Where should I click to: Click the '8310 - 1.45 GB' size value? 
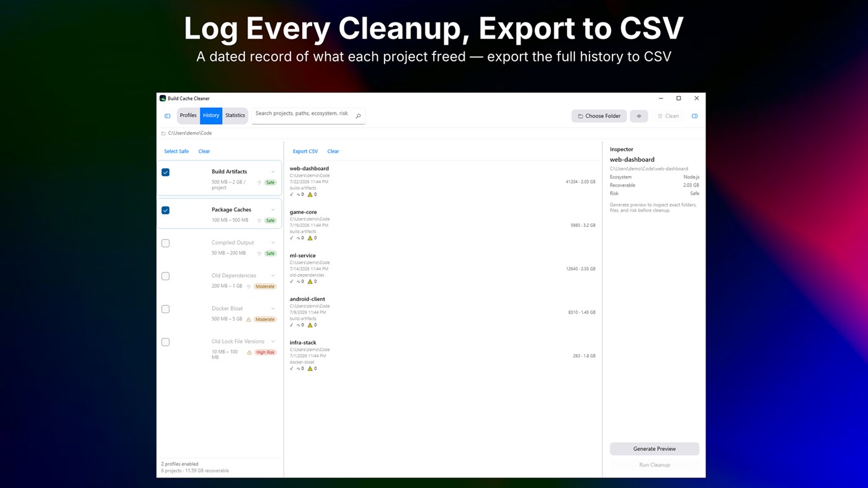(582, 313)
